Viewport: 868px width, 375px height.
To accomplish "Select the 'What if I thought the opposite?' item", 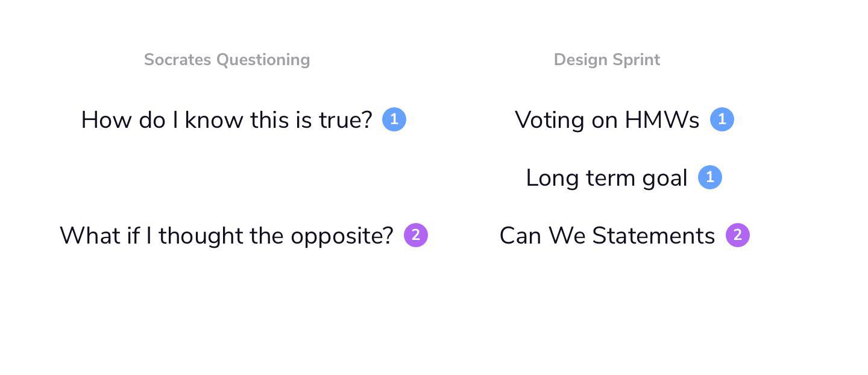I will 227,236.
